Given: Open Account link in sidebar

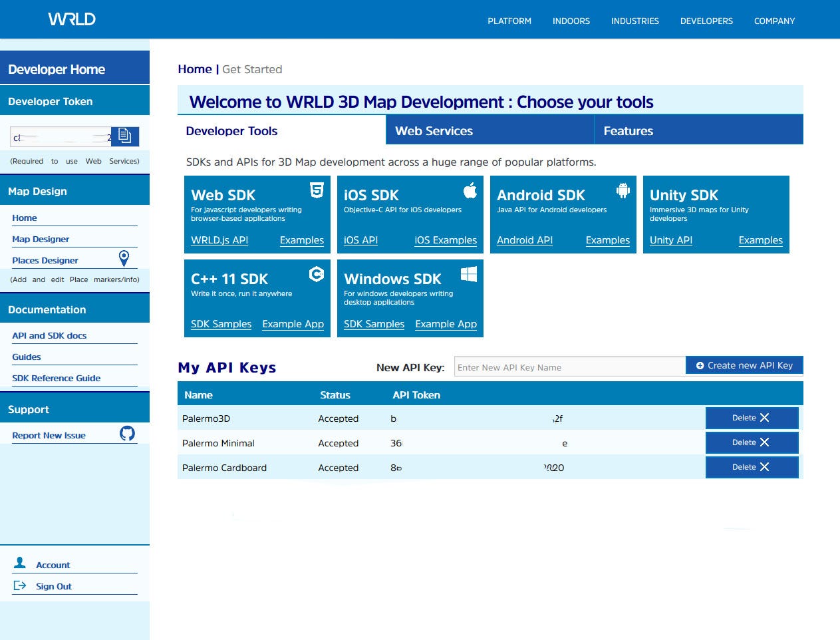Looking at the screenshot, I should pyautogui.click(x=53, y=565).
